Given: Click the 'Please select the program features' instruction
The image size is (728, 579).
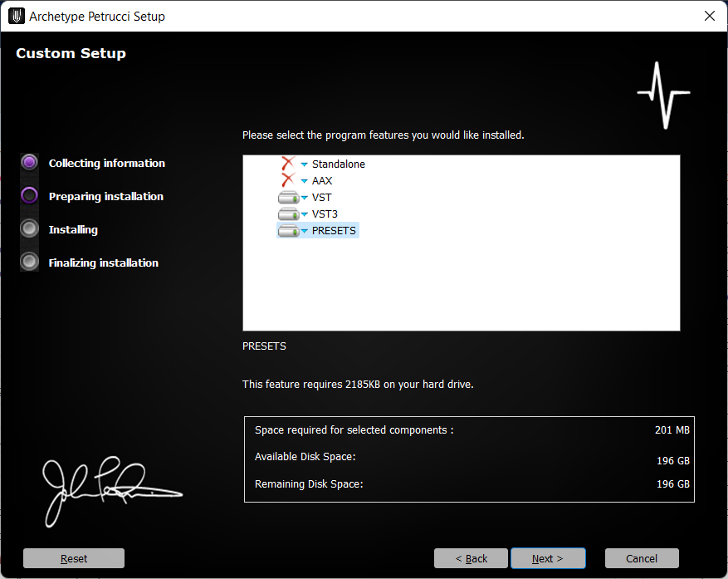Looking at the screenshot, I should pos(383,135).
